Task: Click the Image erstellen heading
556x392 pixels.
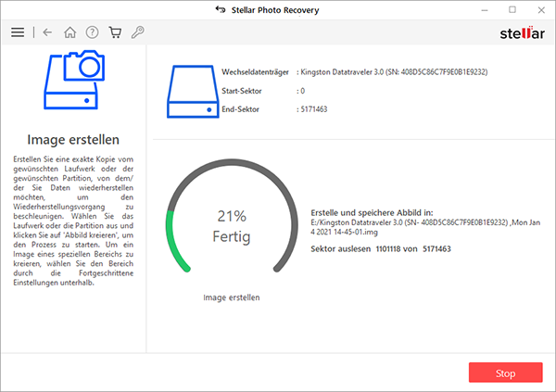Action: click(x=73, y=140)
